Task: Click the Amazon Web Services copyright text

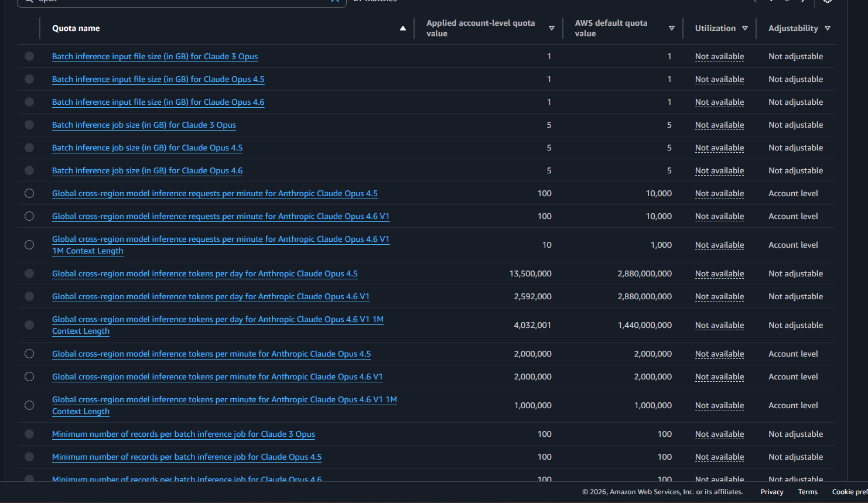Action: click(x=662, y=492)
